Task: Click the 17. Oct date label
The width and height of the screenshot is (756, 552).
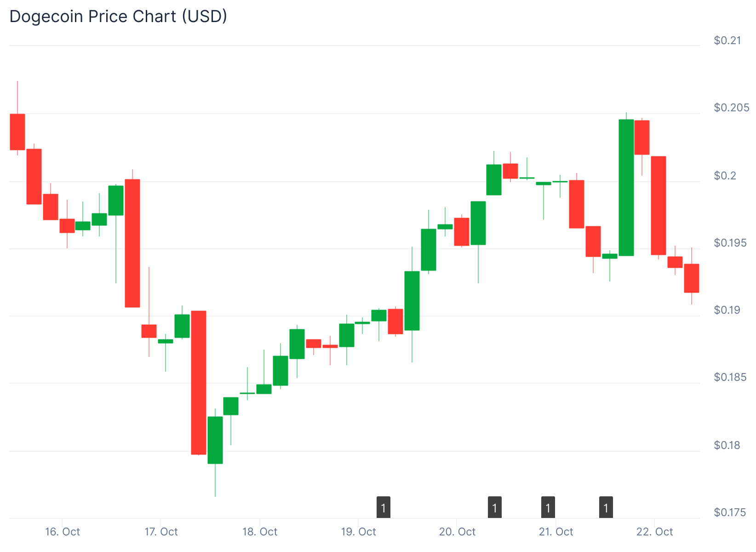Action: [x=161, y=532]
